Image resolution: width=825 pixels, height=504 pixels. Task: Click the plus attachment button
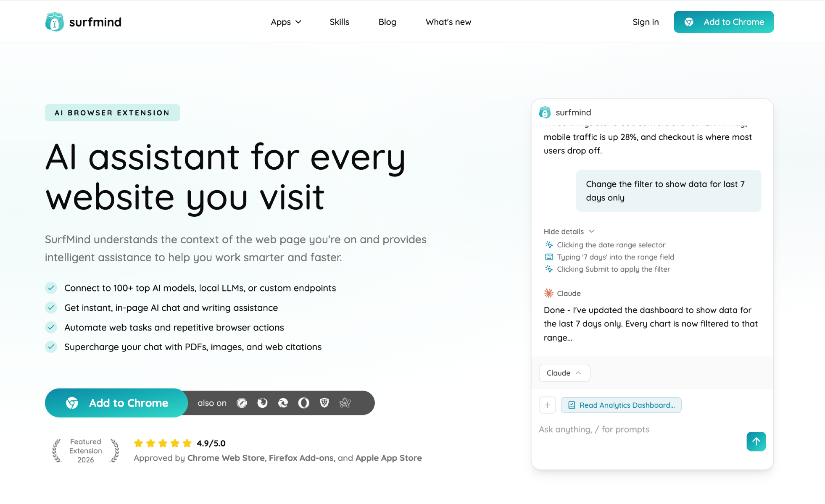[547, 405]
